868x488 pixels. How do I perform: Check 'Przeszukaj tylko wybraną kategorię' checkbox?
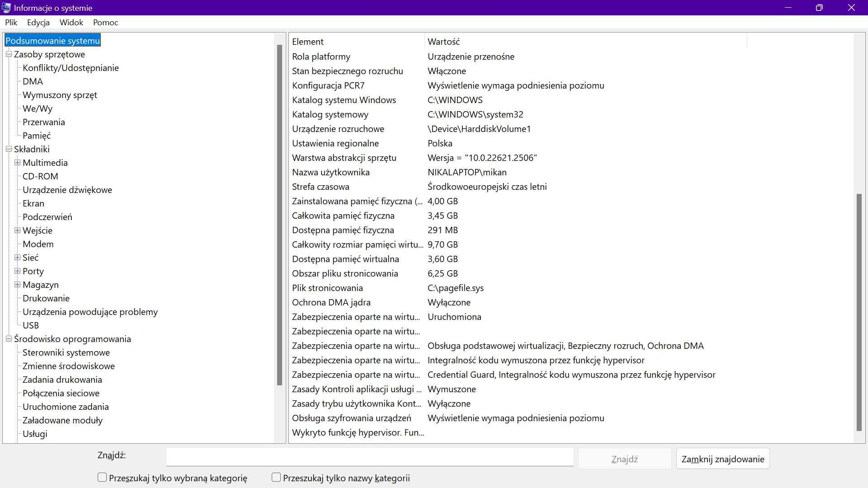click(102, 477)
